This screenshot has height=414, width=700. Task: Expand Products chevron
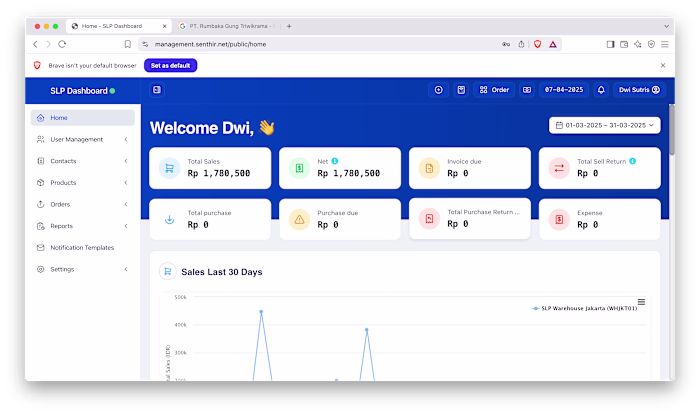click(126, 183)
